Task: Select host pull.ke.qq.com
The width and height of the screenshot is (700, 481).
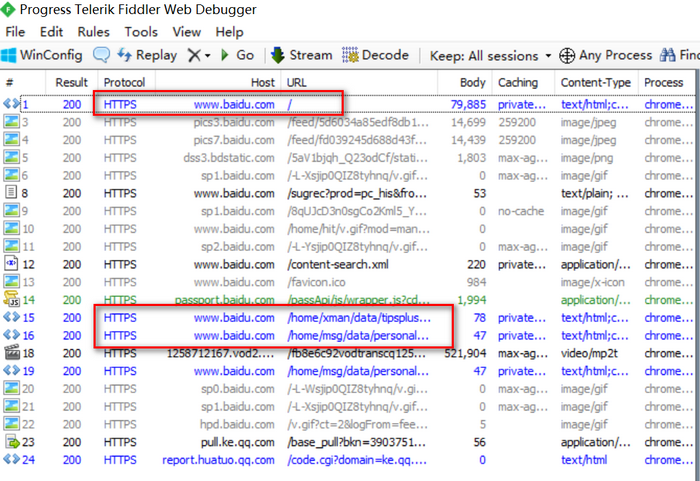Action: (238, 442)
